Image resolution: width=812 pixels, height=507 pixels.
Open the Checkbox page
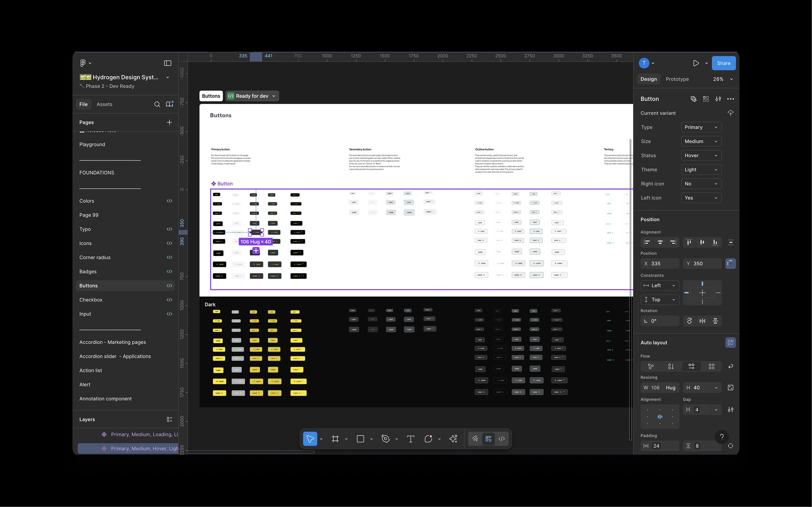pyautogui.click(x=125, y=300)
